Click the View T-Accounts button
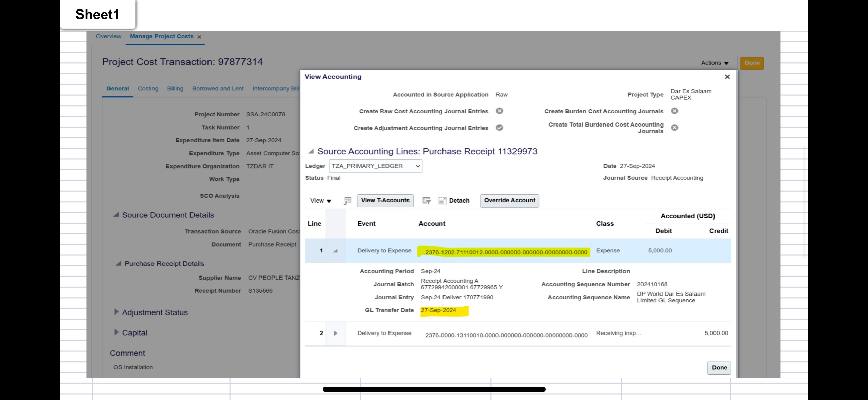The height and width of the screenshot is (400, 868). point(385,201)
